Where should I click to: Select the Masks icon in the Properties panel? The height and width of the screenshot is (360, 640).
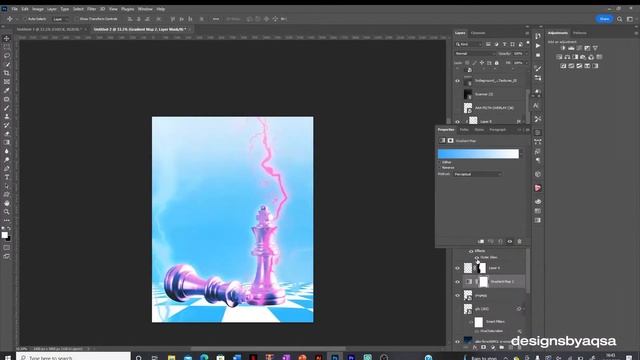pos(450,140)
